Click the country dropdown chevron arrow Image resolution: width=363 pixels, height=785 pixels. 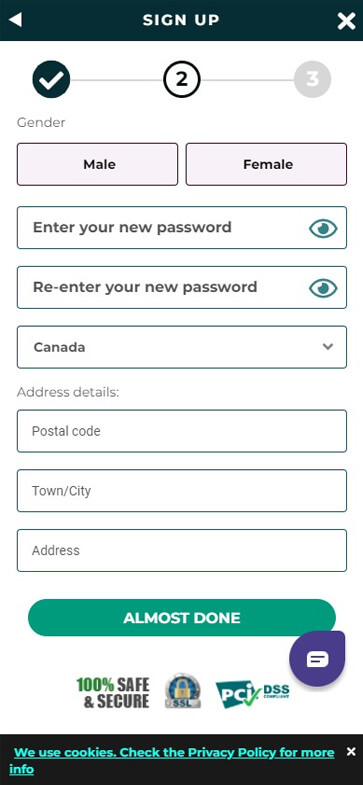tap(328, 346)
